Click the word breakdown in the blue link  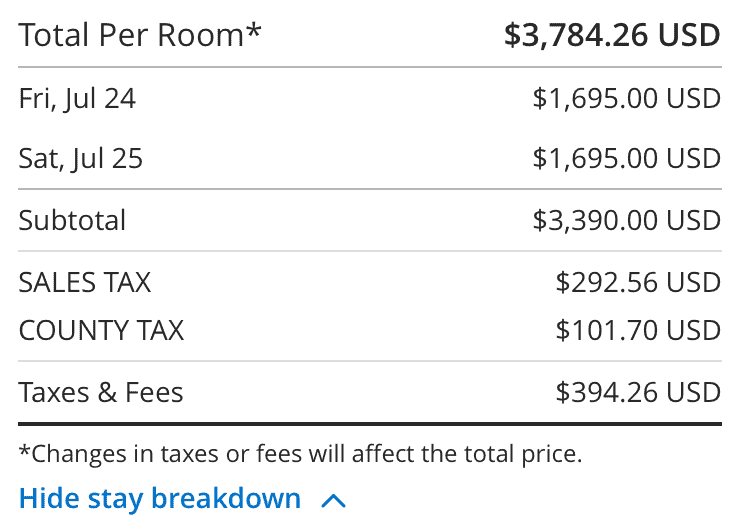(x=226, y=497)
